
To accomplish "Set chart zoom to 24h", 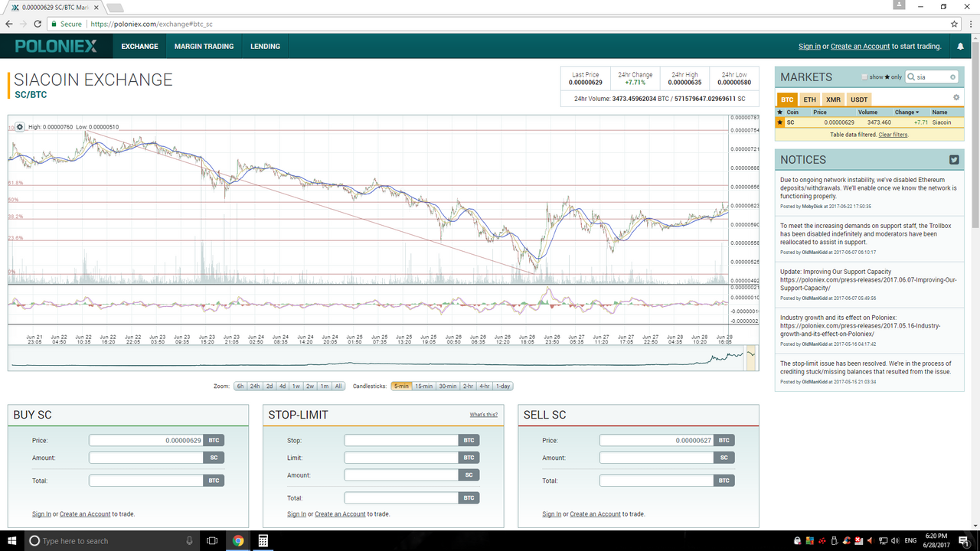I will (256, 386).
